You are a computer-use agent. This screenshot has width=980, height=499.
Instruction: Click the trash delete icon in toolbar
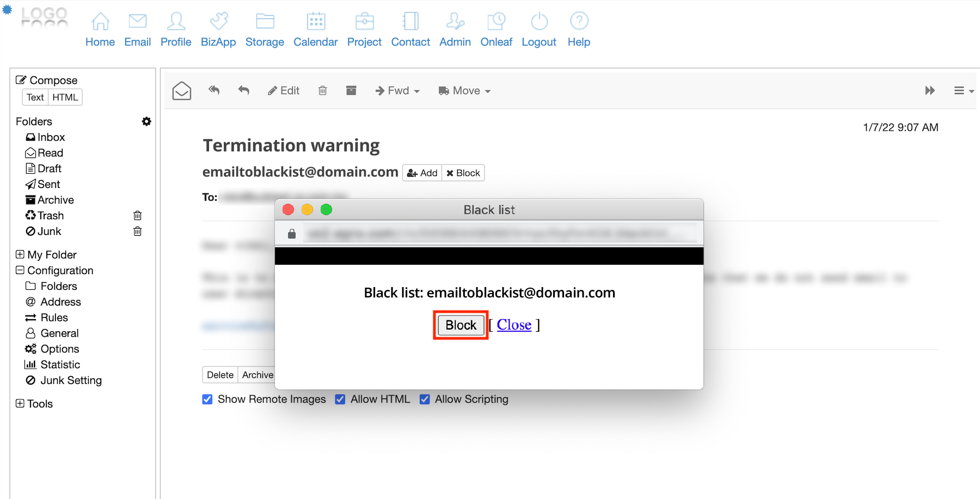pos(322,90)
